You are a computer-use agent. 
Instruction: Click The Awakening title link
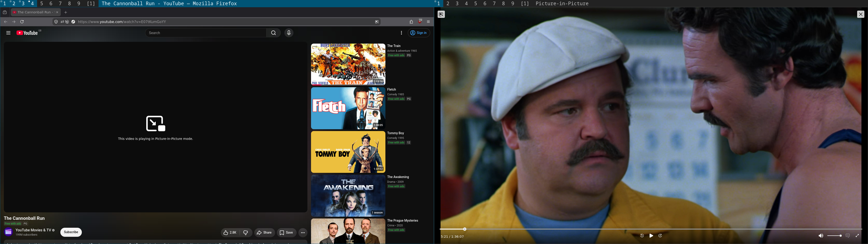click(398, 177)
